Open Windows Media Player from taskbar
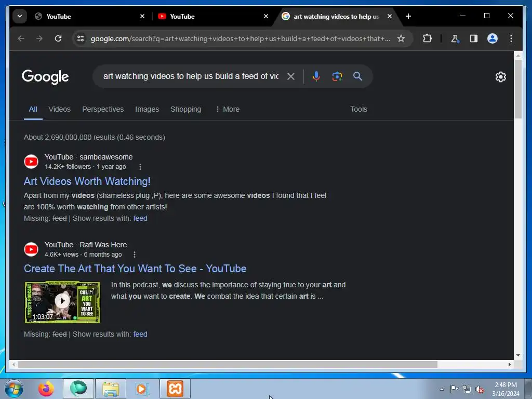This screenshot has height=399, width=532. pos(142,389)
